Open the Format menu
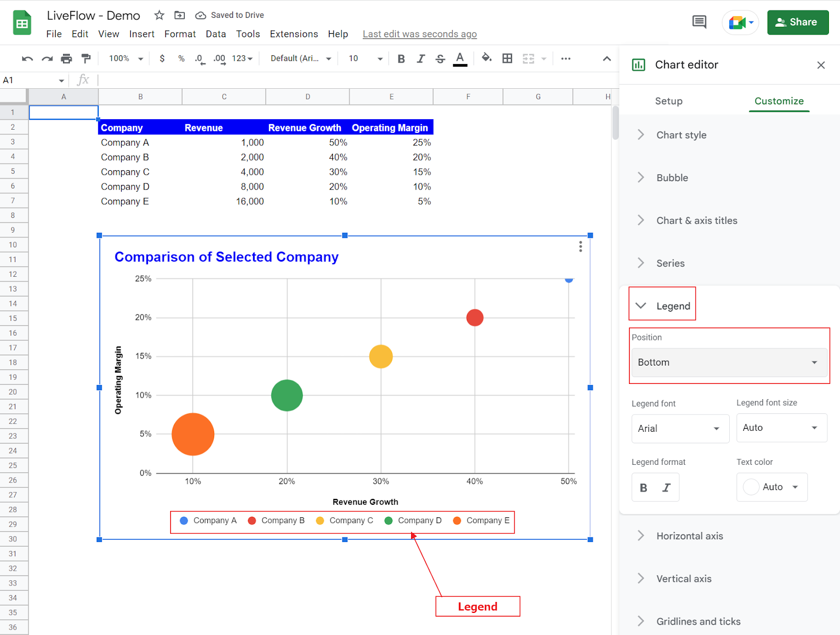This screenshot has height=635, width=840. (x=180, y=34)
